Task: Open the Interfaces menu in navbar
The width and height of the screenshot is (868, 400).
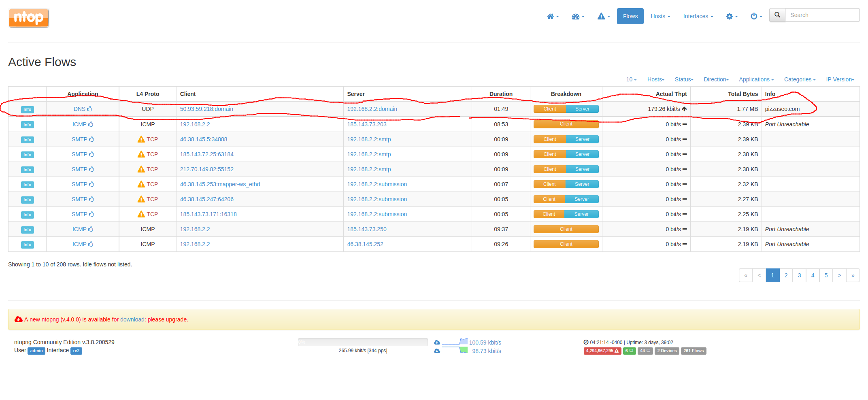Action: click(698, 16)
